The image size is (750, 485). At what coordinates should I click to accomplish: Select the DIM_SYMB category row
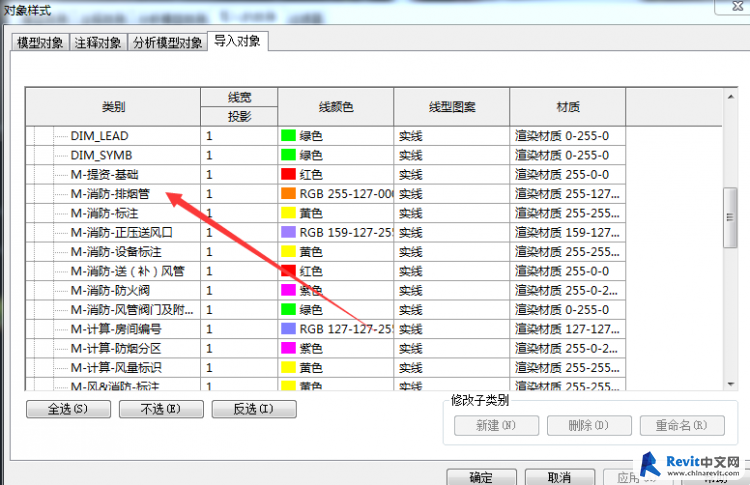click(x=101, y=155)
